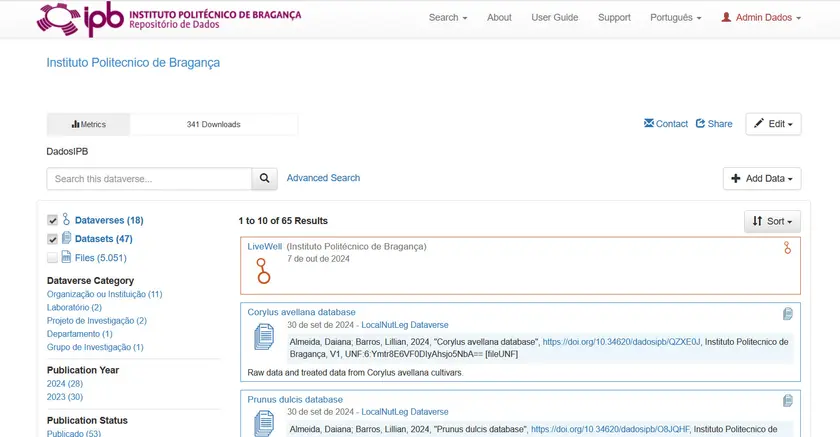Screen dimensions: 840x437
Task: Click the dataset type icon right of Corylus avellana
Action: (787, 314)
